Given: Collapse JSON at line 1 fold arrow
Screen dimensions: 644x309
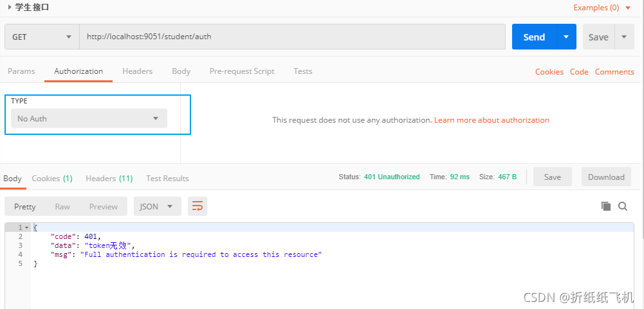Looking at the screenshot, I should 26,227.
